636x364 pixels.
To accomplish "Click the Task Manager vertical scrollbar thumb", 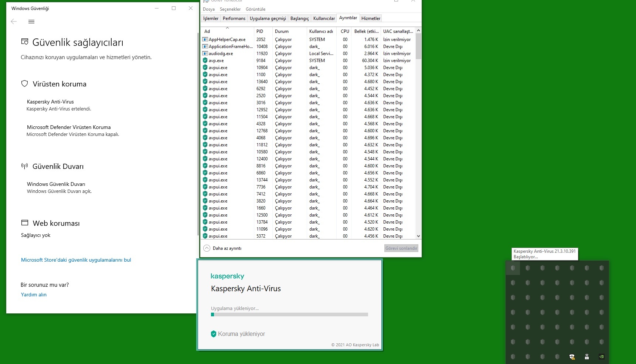I will tap(418, 46).
